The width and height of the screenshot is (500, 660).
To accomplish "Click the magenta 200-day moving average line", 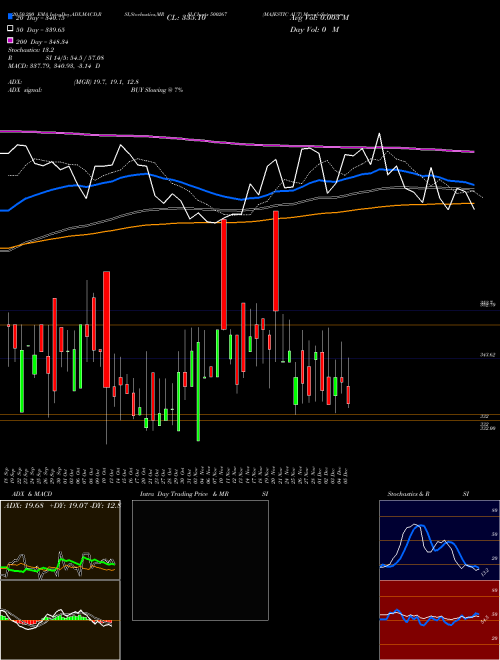I will coord(237,144).
